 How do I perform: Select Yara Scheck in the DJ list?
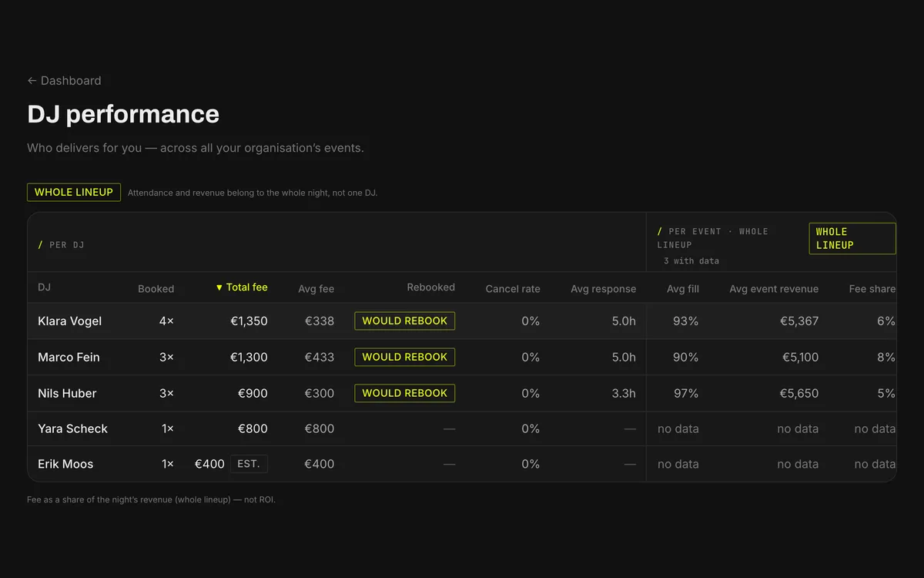(x=73, y=429)
